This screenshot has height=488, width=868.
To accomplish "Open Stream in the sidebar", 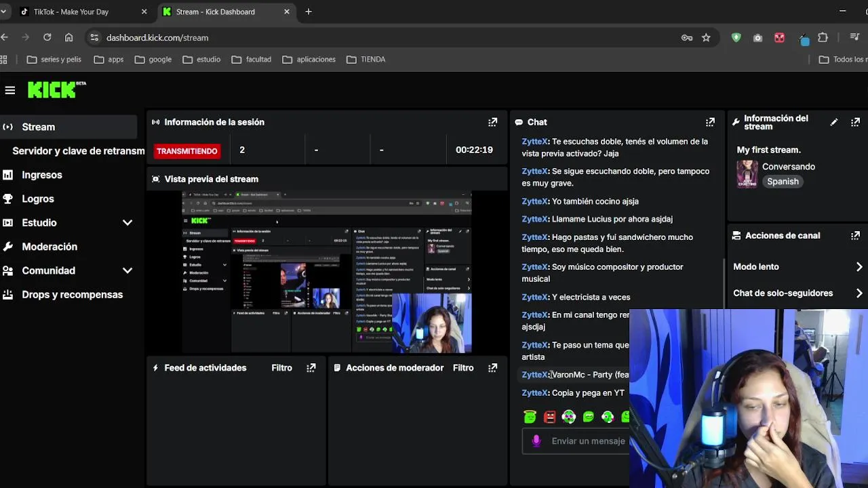I will [x=68, y=127].
